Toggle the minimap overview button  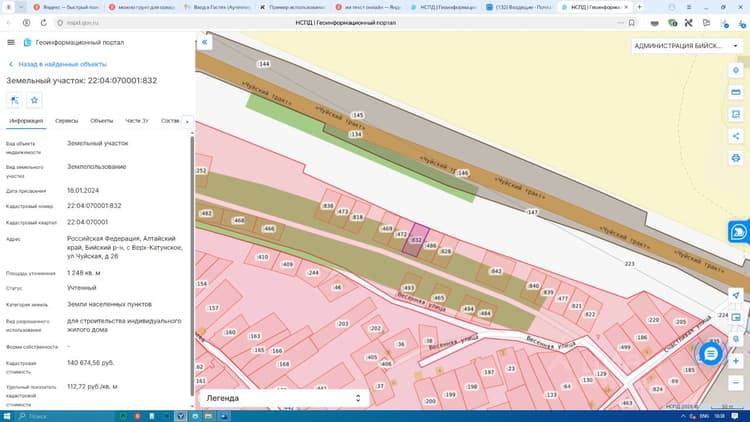736,317
